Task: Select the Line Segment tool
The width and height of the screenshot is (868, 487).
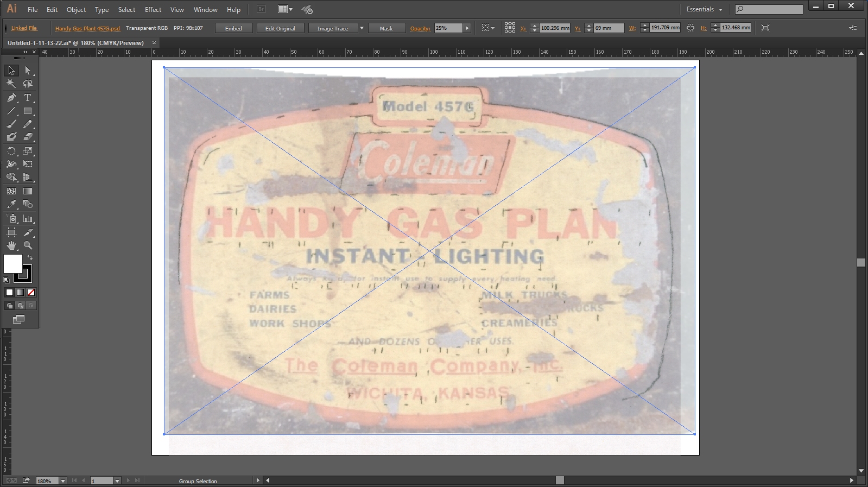Action: coord(11,111)
